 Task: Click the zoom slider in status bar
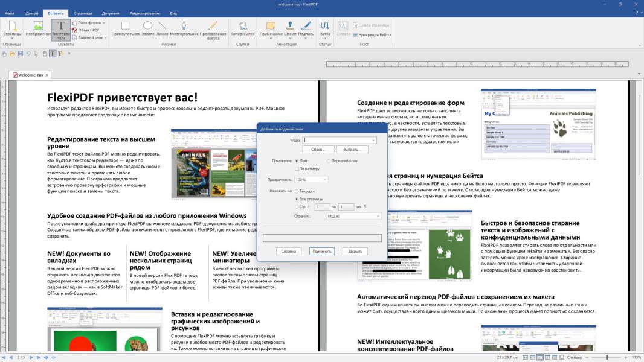[607, 357]
